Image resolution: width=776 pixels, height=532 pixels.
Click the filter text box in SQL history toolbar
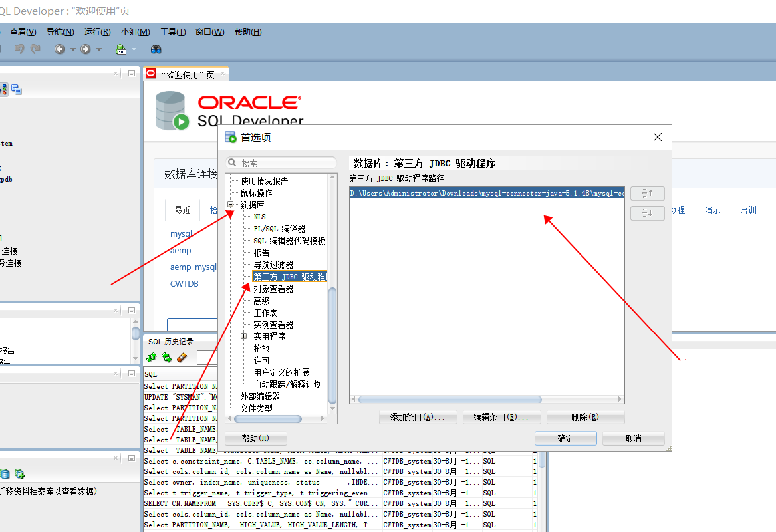click(x=207, y=357)
